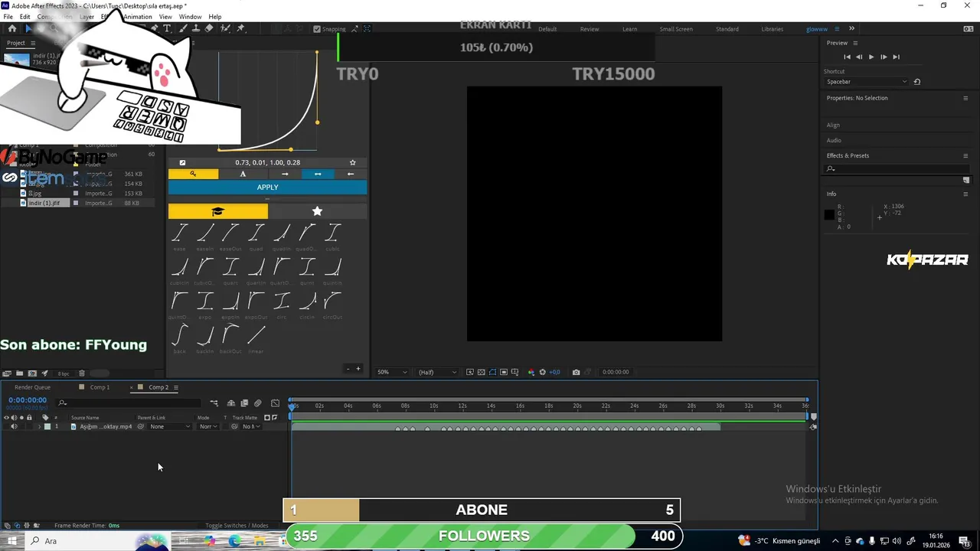Toggle Frame Blending for the composition

(244, 403)
